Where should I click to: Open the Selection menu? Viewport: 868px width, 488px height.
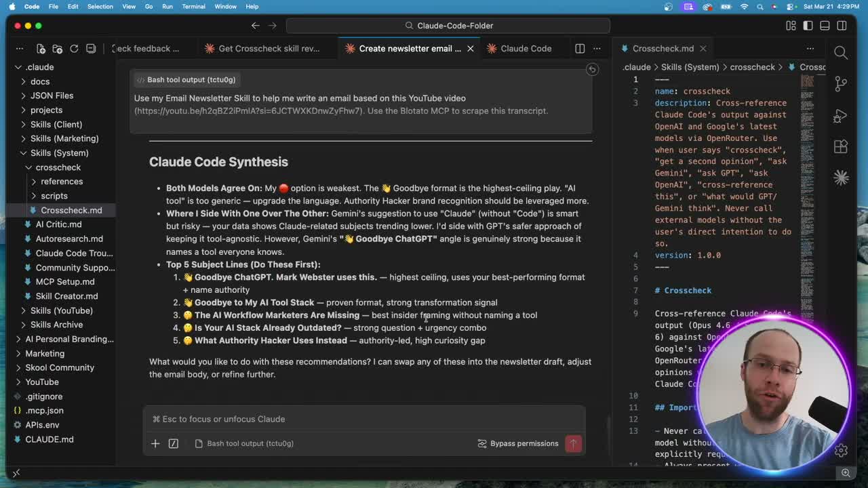[100, 6]
